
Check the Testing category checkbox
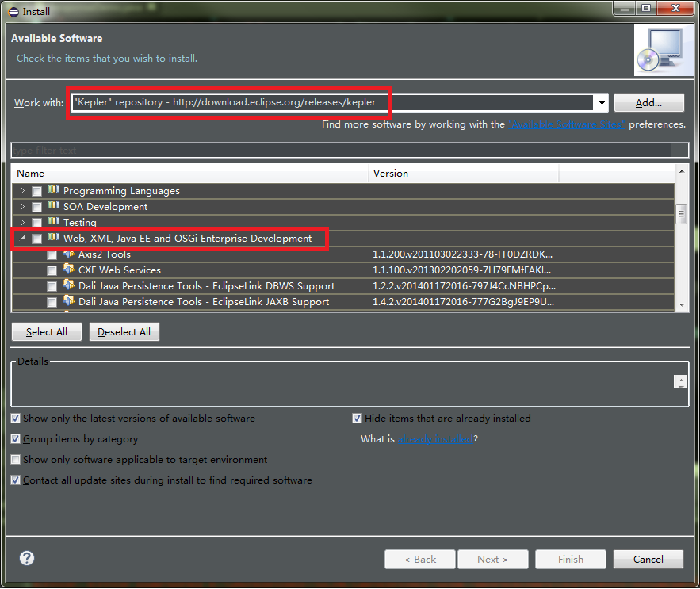36,223
